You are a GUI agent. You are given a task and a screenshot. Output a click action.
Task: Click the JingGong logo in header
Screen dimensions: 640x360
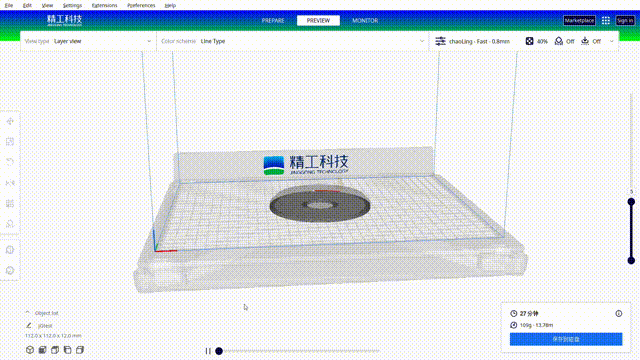[x=64, y=20]
